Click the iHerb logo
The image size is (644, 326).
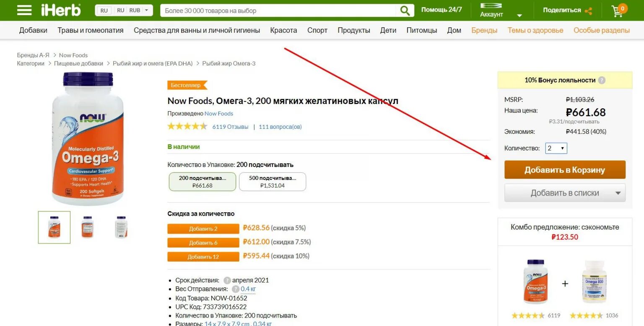click(x=61, y=10)
